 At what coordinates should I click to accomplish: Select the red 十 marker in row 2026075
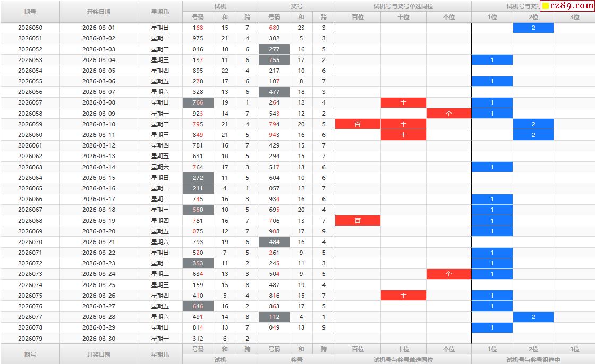pyautogui.click(x=403, y=296)
